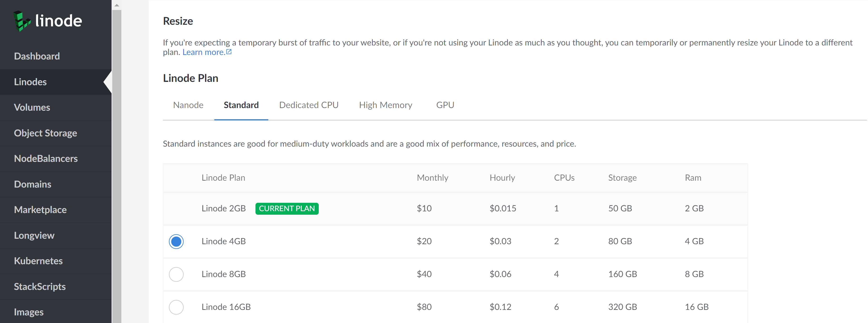This screenshot has height=323, width=868.
Task: Click sidebar scrollbar up arrow
Action: point(117,5)
